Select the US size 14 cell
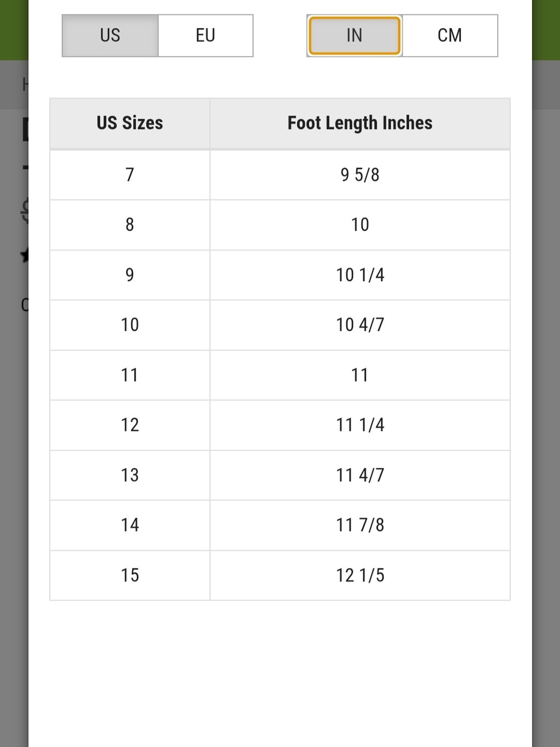 click(130, 525)
